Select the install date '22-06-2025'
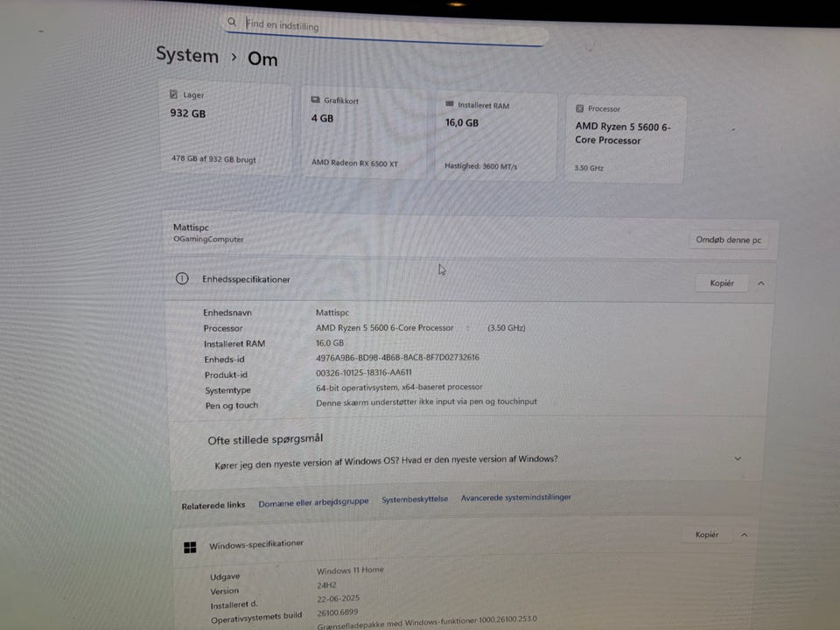840x630 pixels. pos(338,598)
